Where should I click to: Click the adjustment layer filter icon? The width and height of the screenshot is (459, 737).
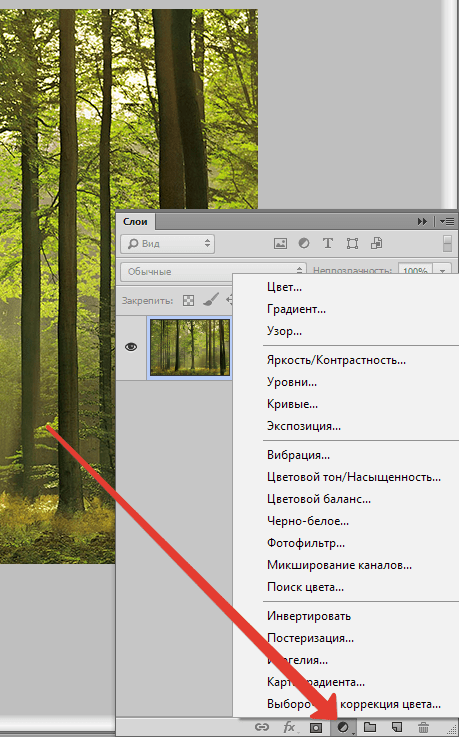(x=304, y=243)
